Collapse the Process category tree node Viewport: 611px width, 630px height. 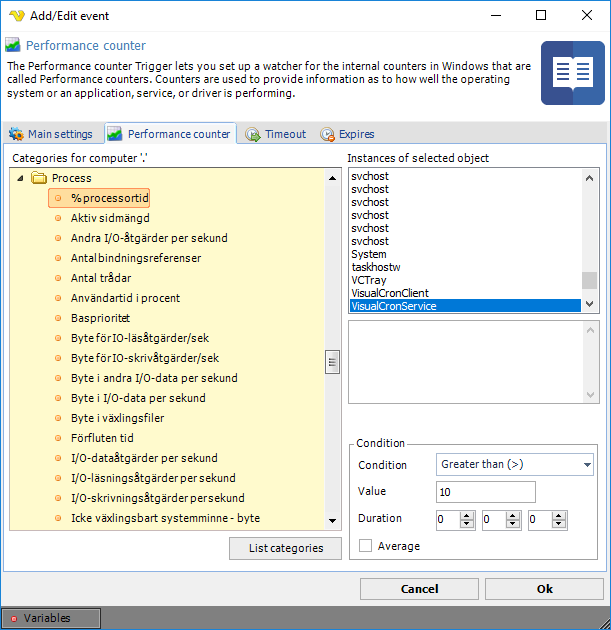click(20, 178)
